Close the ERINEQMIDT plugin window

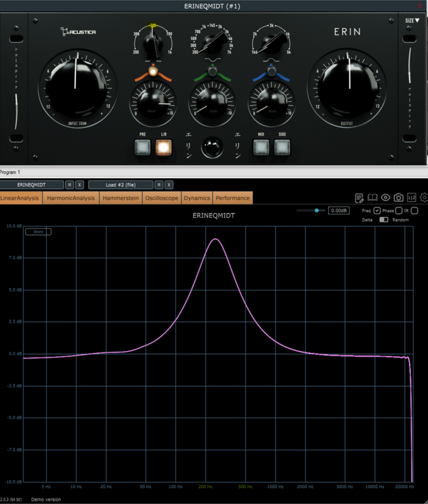point(419,6)
